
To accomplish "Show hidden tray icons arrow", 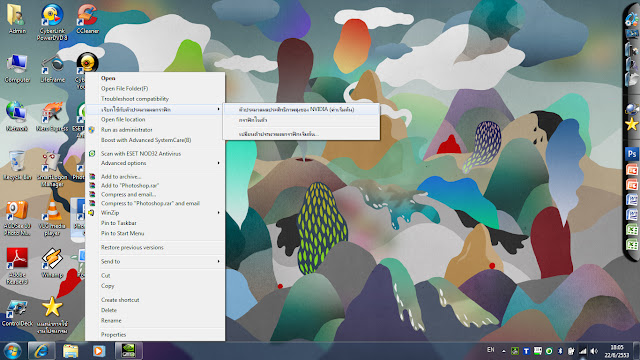I will click(504, 351).
